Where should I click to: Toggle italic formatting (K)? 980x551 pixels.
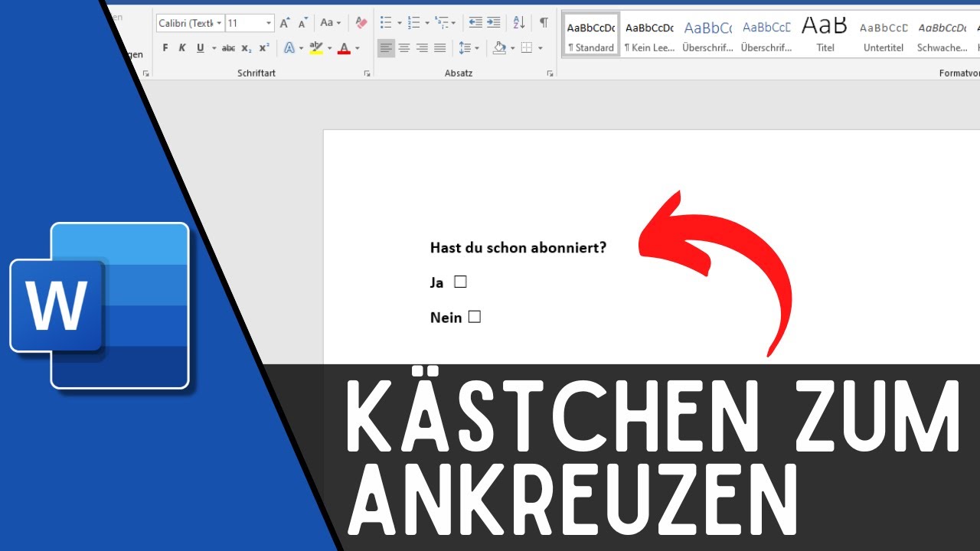[x=182, y=48]
